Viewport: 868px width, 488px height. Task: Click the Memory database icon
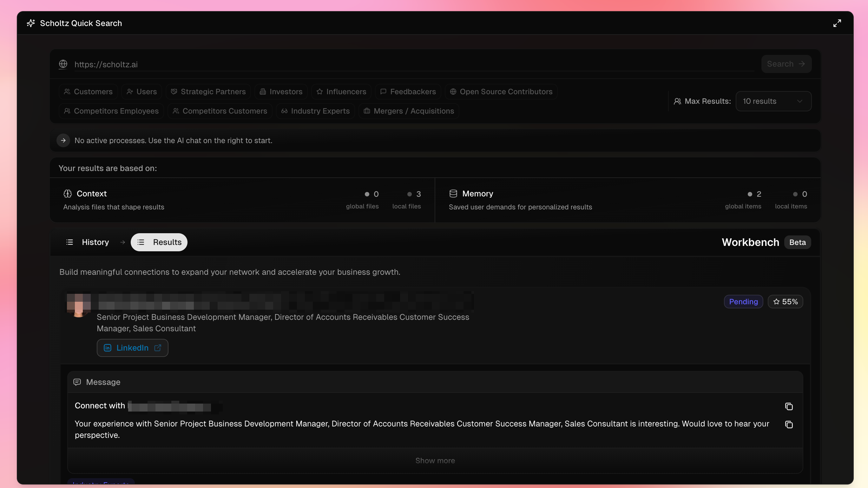[x=453, y=194]
